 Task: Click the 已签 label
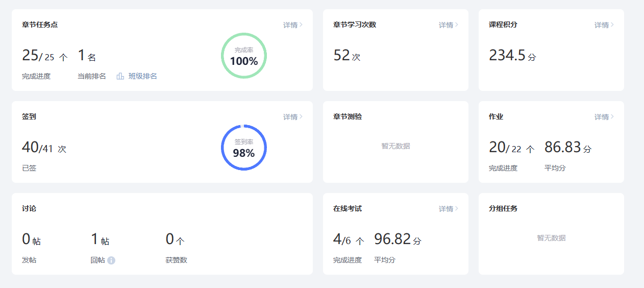pyautogui.click(x=29, y=169)
